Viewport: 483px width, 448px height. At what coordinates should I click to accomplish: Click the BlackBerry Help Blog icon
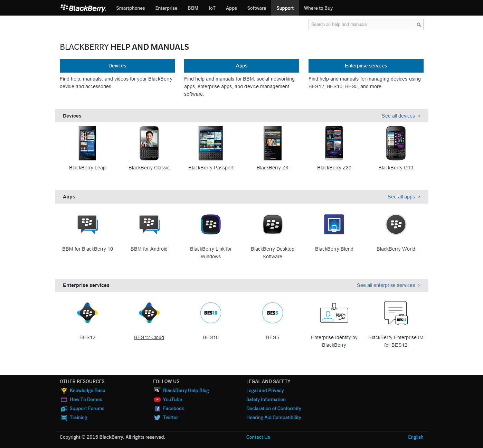tap(157, 390)
